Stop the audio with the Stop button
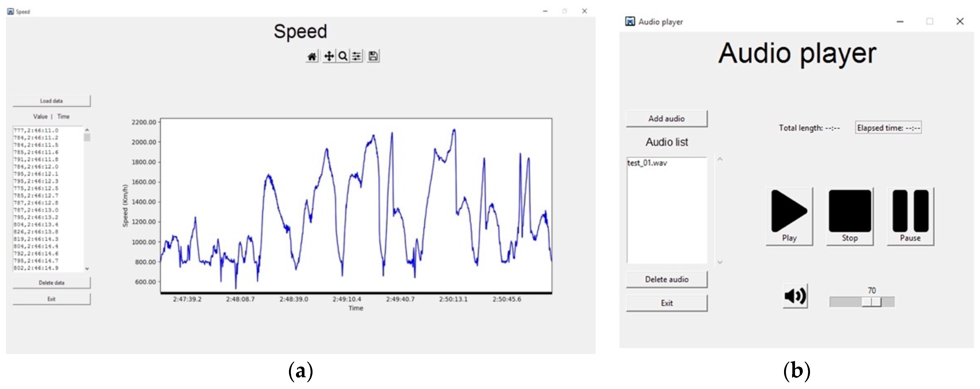980x389 pixels. [850, 216]
